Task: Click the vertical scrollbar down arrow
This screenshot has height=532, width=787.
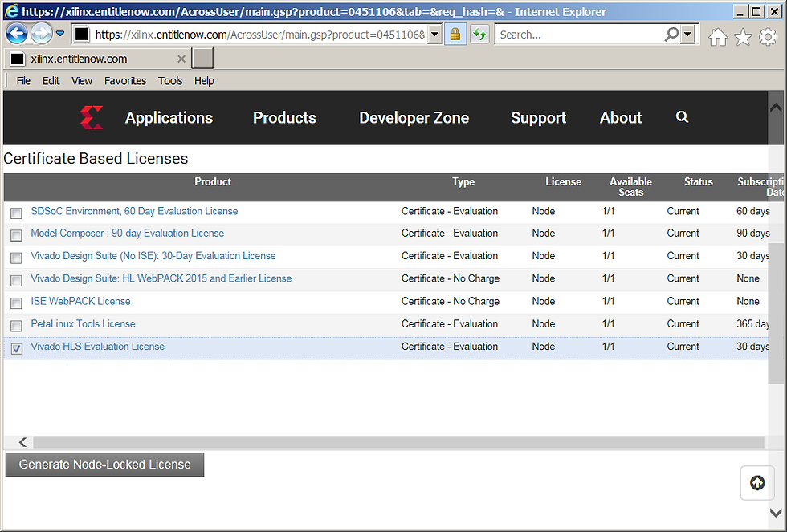Action: point(776,513)
